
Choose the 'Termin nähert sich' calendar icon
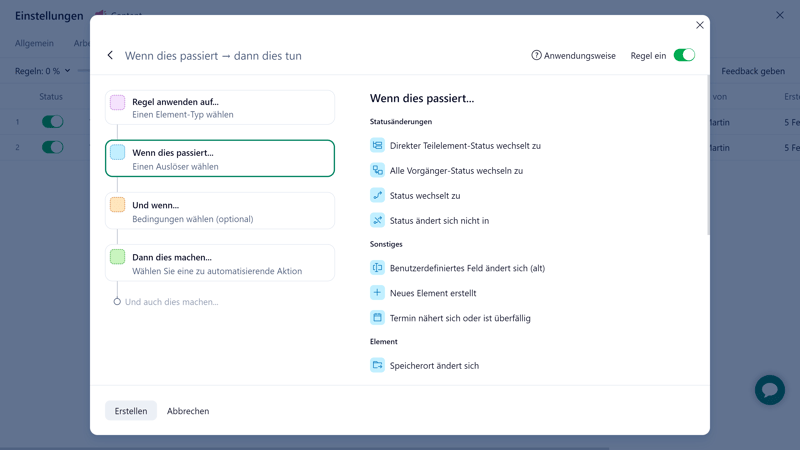click(x=377, y=318)
